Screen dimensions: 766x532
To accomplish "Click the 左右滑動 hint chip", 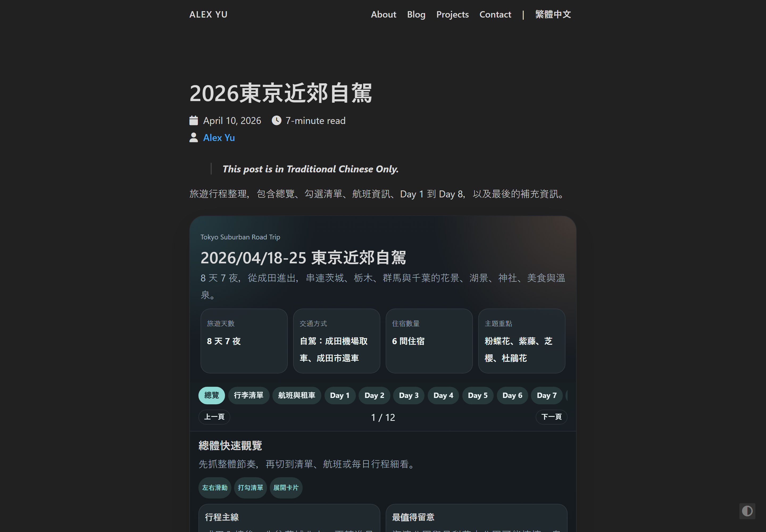I will (x=215, y=488).
